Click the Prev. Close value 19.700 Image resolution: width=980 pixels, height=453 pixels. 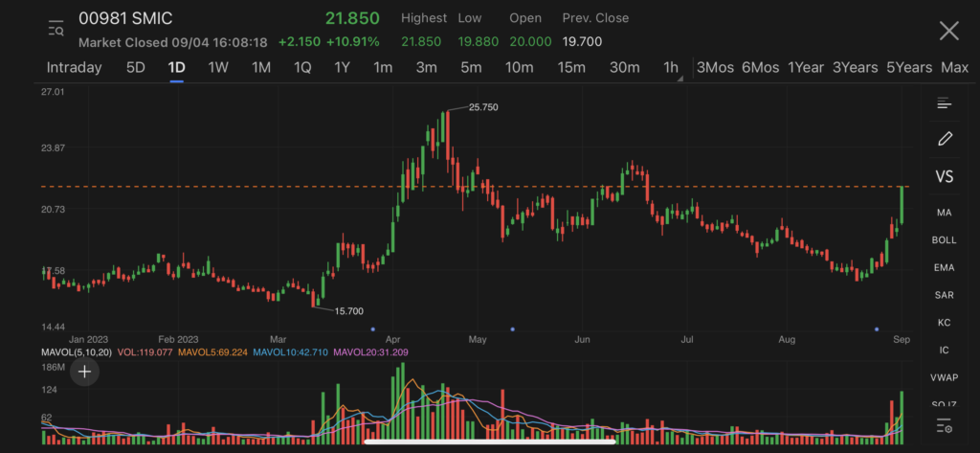[582, 42]
